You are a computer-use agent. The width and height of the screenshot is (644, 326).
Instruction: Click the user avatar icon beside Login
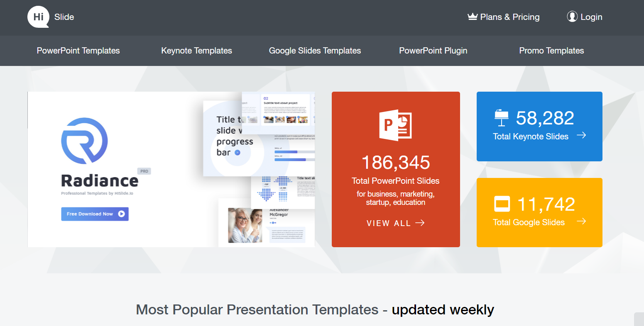point(572,17)
